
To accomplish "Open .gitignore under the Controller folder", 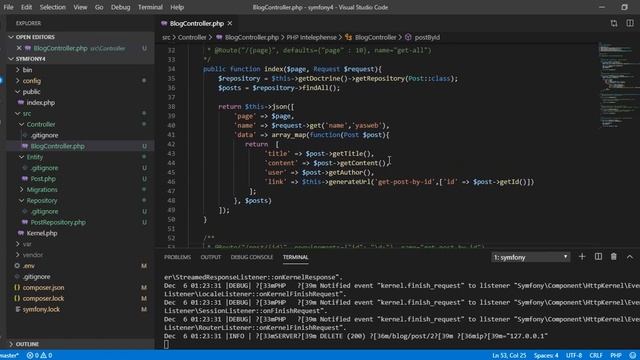I will (44, 135).
